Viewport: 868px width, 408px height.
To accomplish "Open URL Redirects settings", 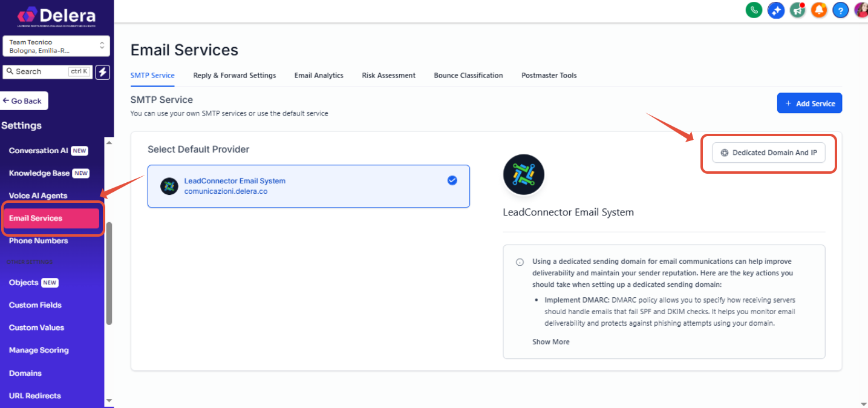I will pyautogui.click(x=35, y=396).
